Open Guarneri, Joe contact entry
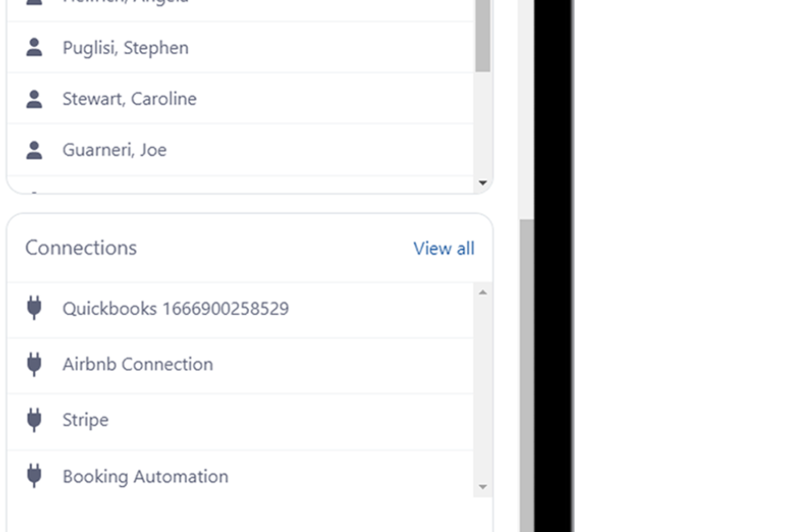 pos(114,150)
